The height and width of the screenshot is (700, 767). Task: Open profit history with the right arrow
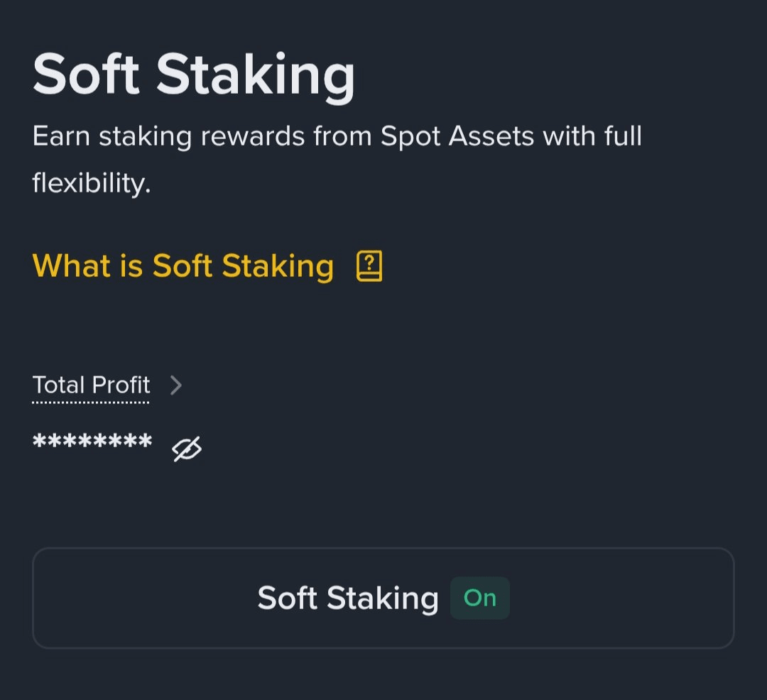tap(176, 385)
